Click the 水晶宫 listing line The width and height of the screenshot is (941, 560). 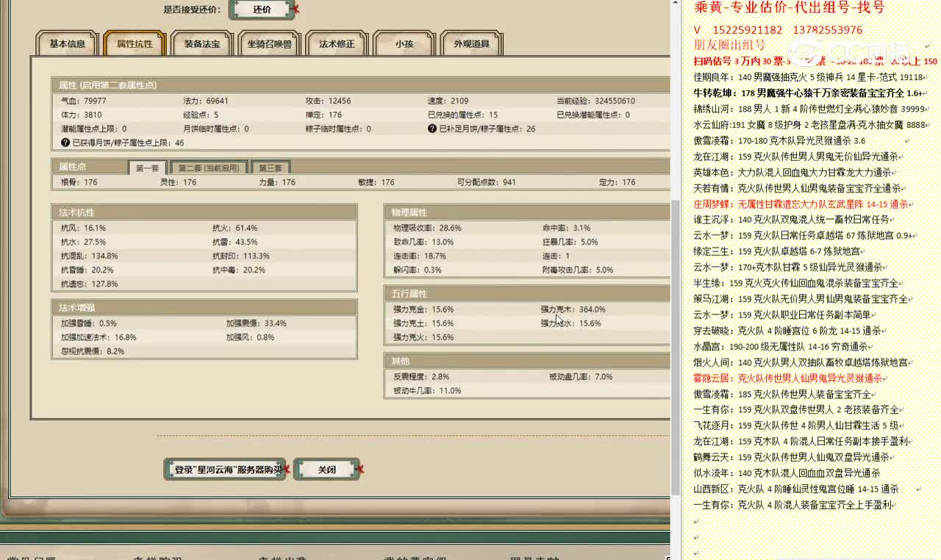click(x=782, y=346)
